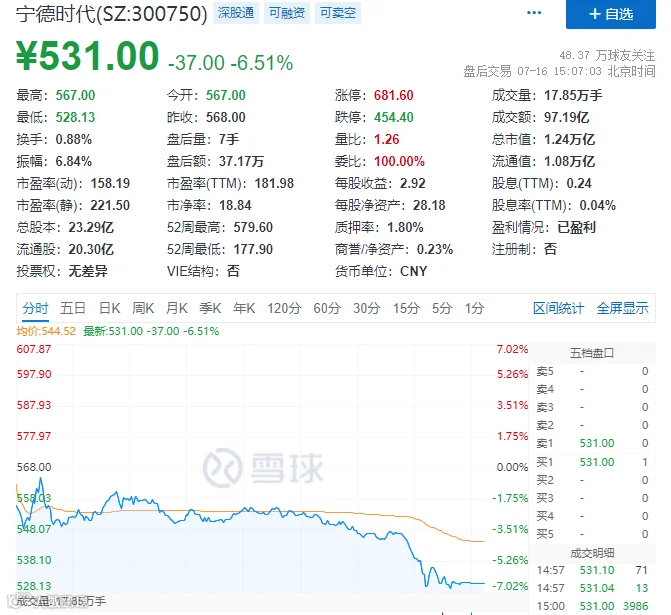Open the 月K chart tab
Viewport: 671px width, 615px height.
(x=177, y=308)
